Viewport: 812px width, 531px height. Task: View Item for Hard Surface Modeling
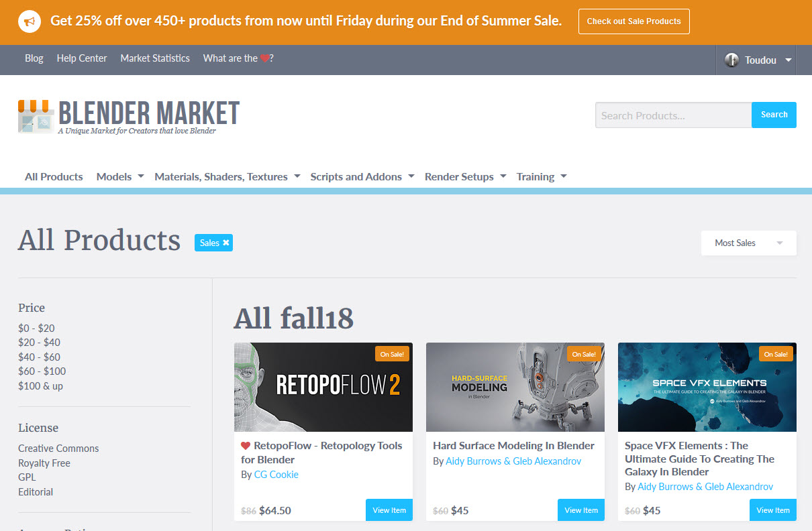coord(581,510)
